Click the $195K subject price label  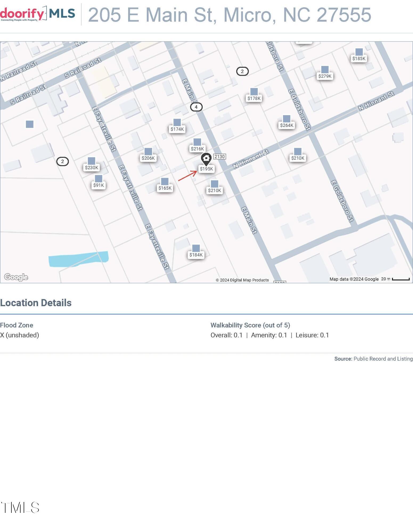click(206, 169)
